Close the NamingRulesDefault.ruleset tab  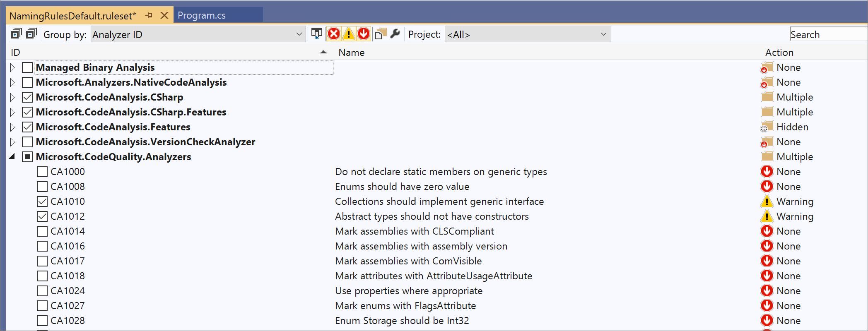(164, 16)
